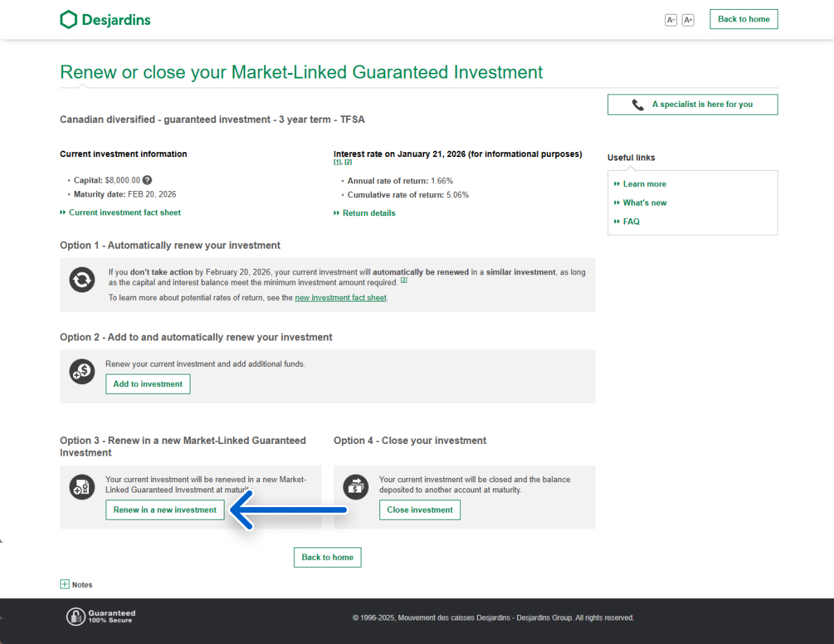Click the Desjardins logo
Screen dimensions: 834x644
(x=105, y=19)
